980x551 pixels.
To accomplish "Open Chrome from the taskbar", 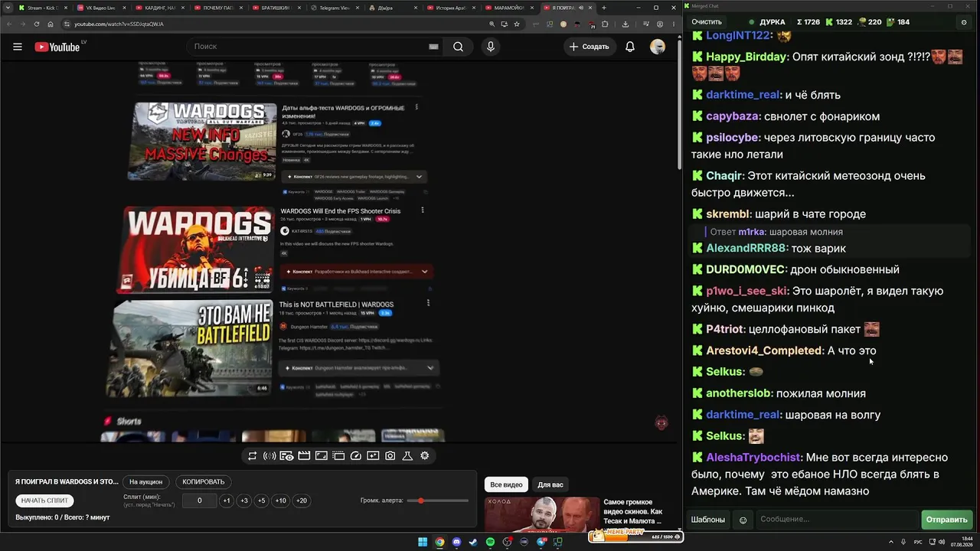I will point(439,543).
